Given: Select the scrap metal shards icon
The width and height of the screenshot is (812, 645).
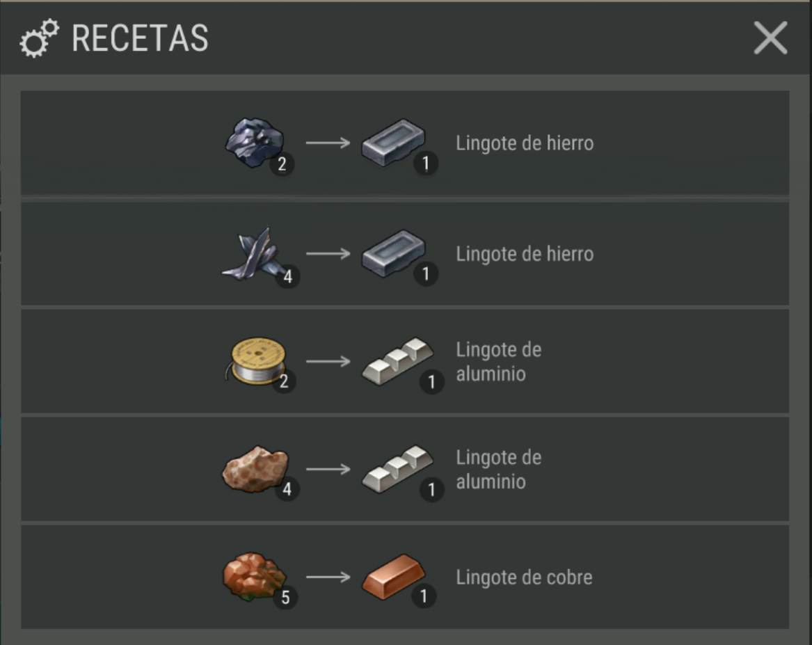Looking at the screenshot, I should pos(252,254).
